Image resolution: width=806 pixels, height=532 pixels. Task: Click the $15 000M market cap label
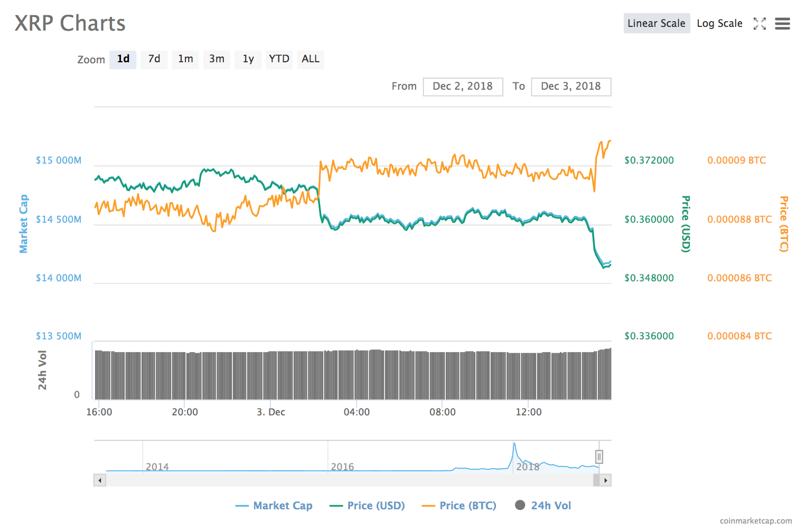coord(59,160)
